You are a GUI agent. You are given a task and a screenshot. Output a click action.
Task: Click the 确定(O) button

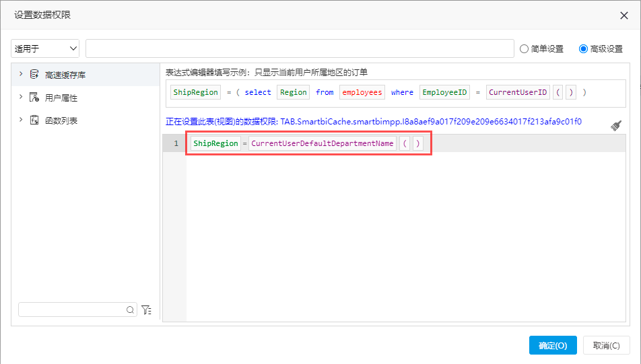[x=553, y=345]
